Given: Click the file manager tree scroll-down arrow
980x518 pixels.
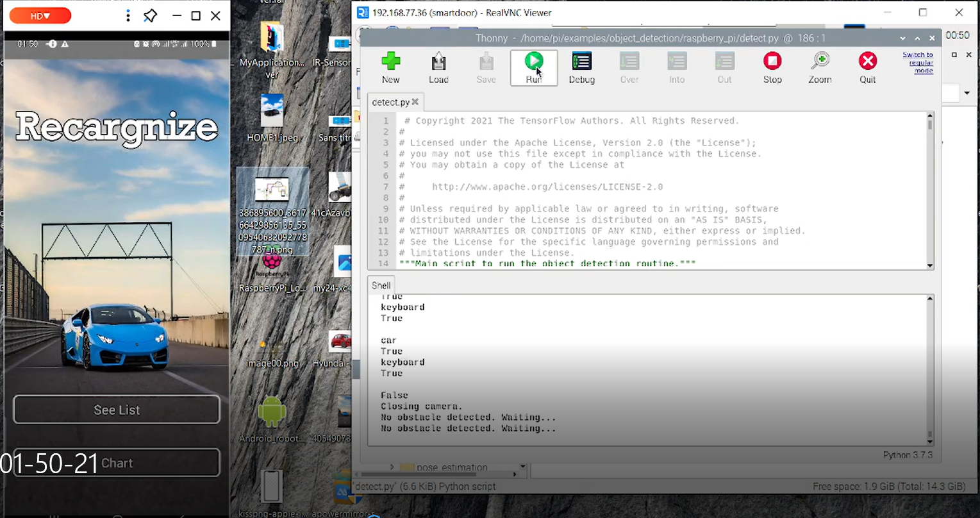Looking at the screenshot, I should point(523,467).
